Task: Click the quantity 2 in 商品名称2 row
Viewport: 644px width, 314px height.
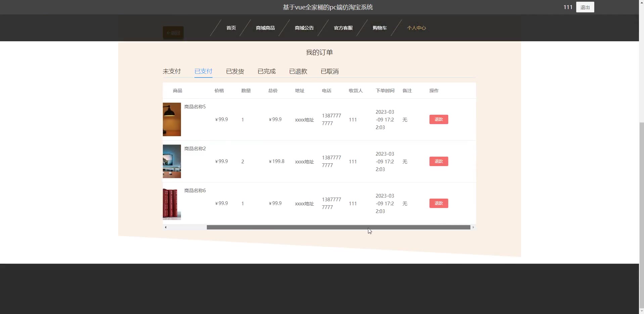Action: click(243, 162)
